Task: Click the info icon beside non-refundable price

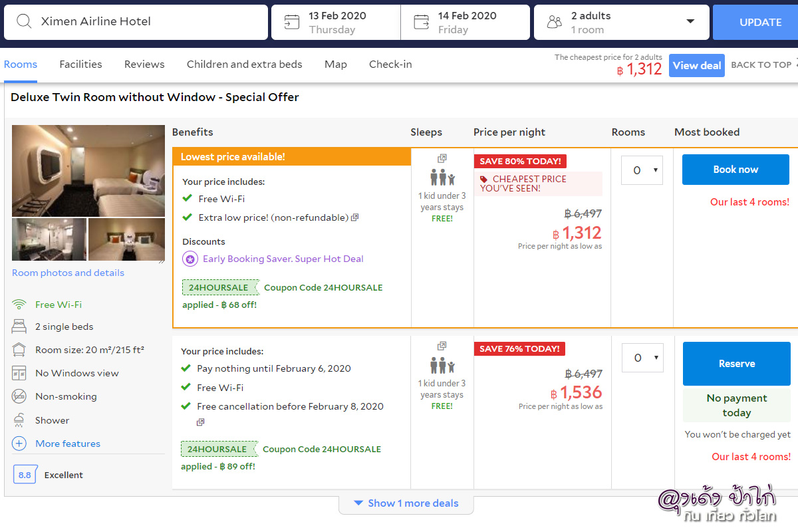Action: (x=355, y=217)
